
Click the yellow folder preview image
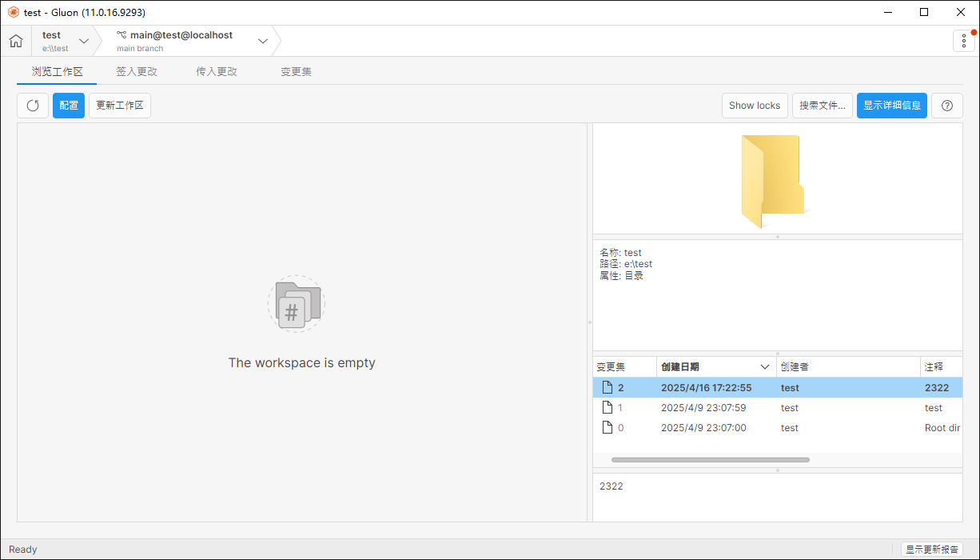click(x=771, y=181)
